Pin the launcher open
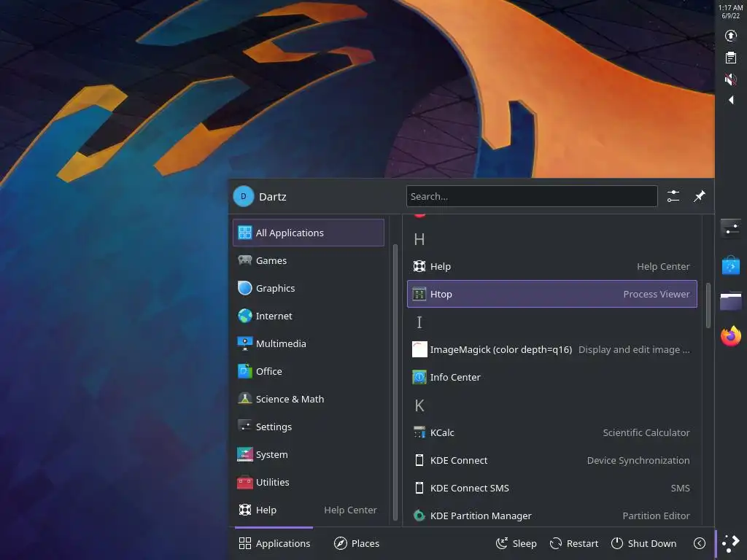747x560 pixels. tap(699, 196)
